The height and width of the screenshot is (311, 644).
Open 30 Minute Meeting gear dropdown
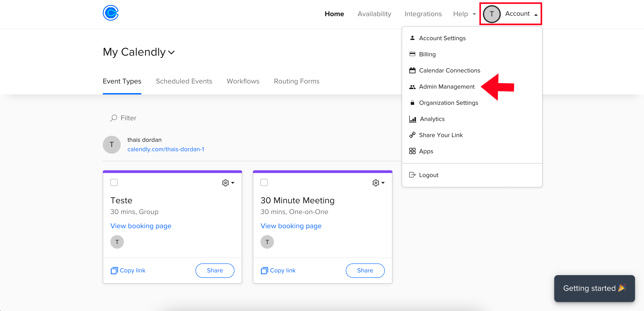pyautogui.click(x=378, y=183)
